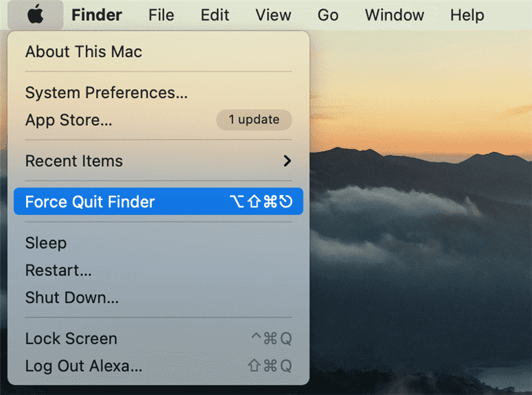The image size is (532, 395).
Task: Expand the Recent Items submenu chevron
Action: (x=287, y=161)
